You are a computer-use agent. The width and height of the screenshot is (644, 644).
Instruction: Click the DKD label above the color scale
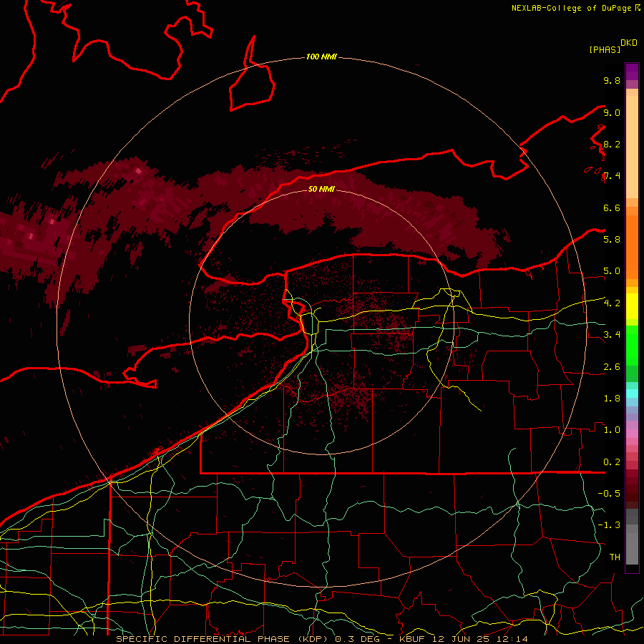click(629, 43)
